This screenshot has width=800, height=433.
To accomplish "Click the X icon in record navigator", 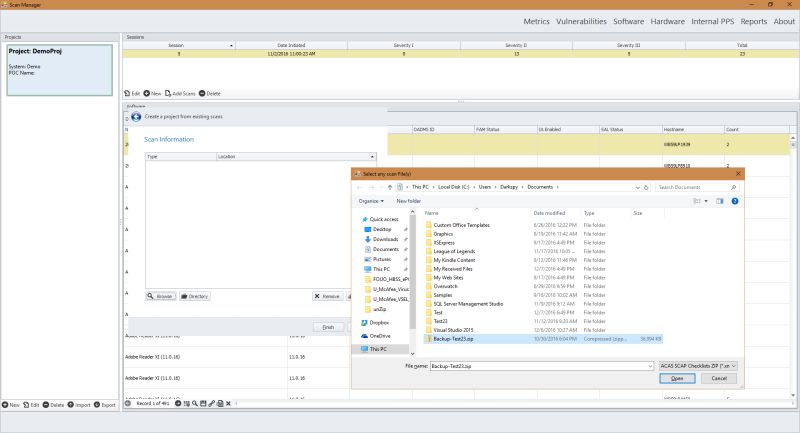I will pos(228,403).
